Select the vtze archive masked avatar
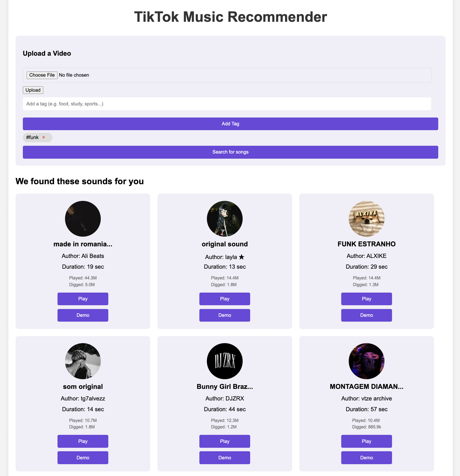The width and height of the screenshot is (460, 476). pyautogui.click(x=366, y=361)
